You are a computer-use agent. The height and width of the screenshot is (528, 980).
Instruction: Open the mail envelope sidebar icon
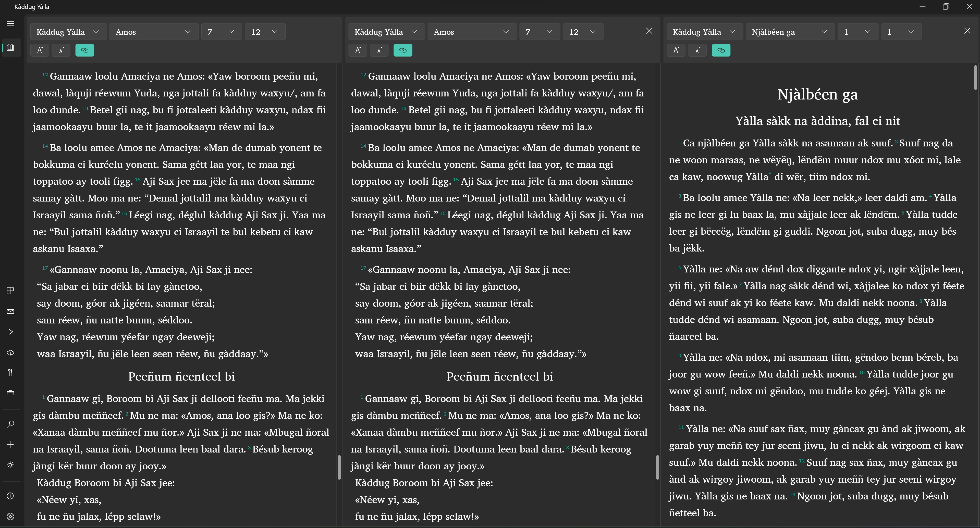(11, 311)
